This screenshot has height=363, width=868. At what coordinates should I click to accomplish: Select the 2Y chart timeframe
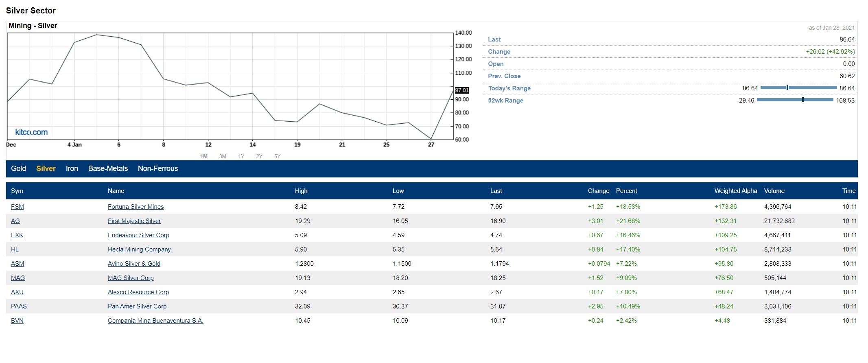coord(259,156)
